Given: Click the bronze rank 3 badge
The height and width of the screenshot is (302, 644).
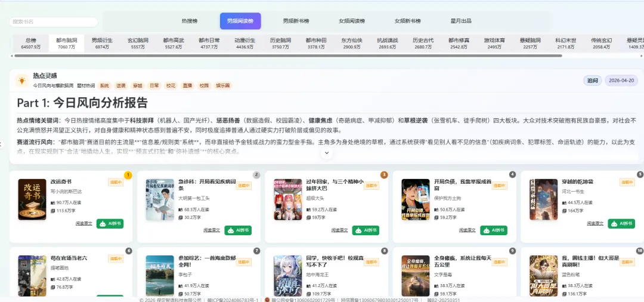Looking at the screenshot, I should pyautogui.click(x=384, y=175).
